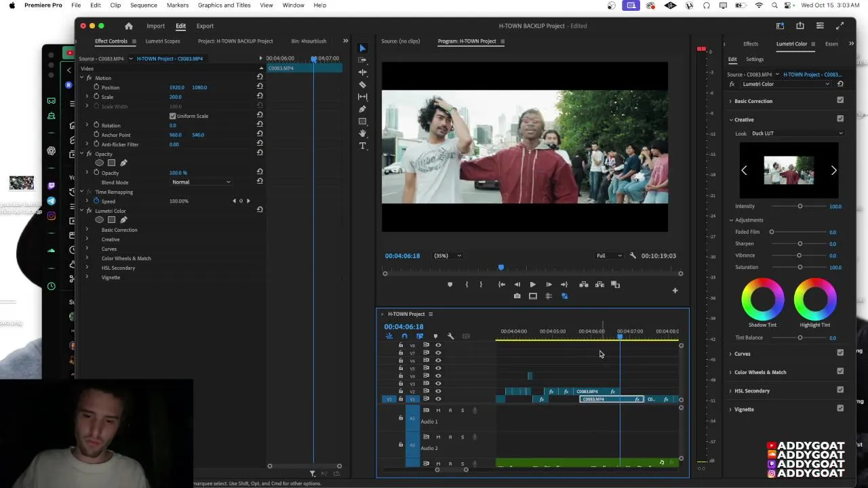Screen dimensions: 868x488
Task: Disable the Basic Correction section checkbox
Action: (x=840, y=100)
